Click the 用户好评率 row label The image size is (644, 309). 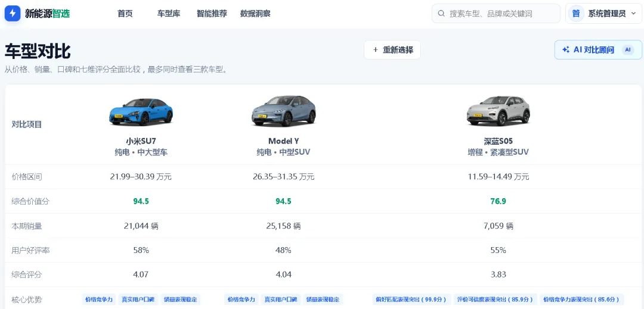pos(30,250)
